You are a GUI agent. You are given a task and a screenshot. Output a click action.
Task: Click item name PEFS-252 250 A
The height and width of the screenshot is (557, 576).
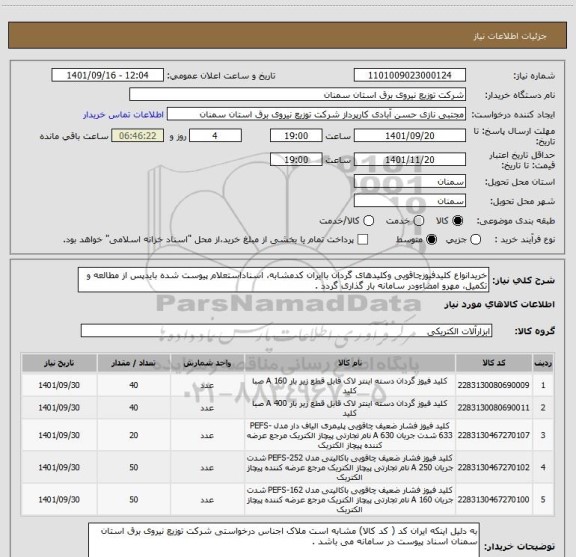pyautogui.click(x=350, y=467)
